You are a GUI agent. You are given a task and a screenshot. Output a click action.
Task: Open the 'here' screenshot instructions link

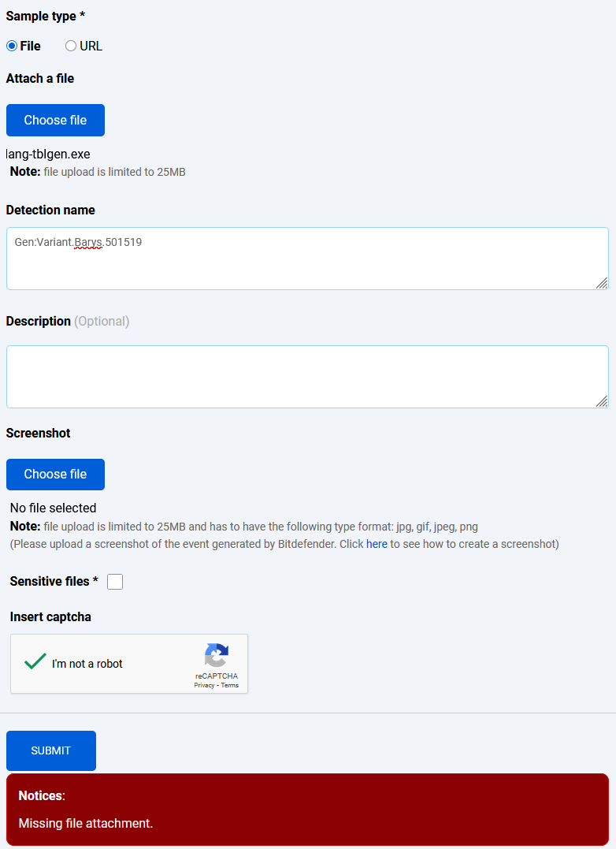point(377,544)
